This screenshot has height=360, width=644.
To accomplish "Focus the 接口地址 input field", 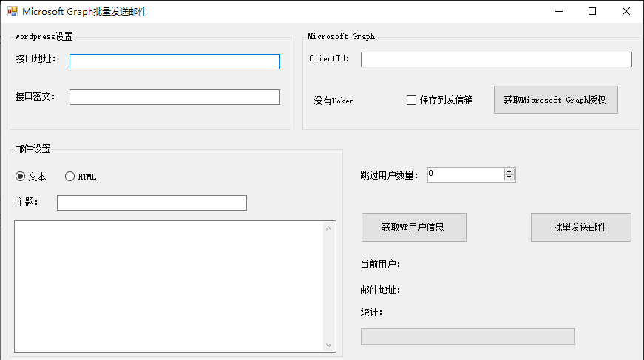I will [174, 61].
